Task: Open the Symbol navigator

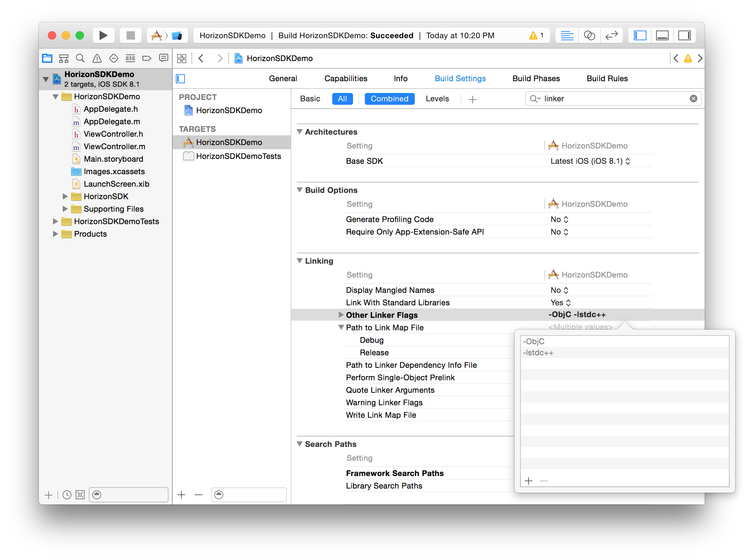Action: [64, 58]
